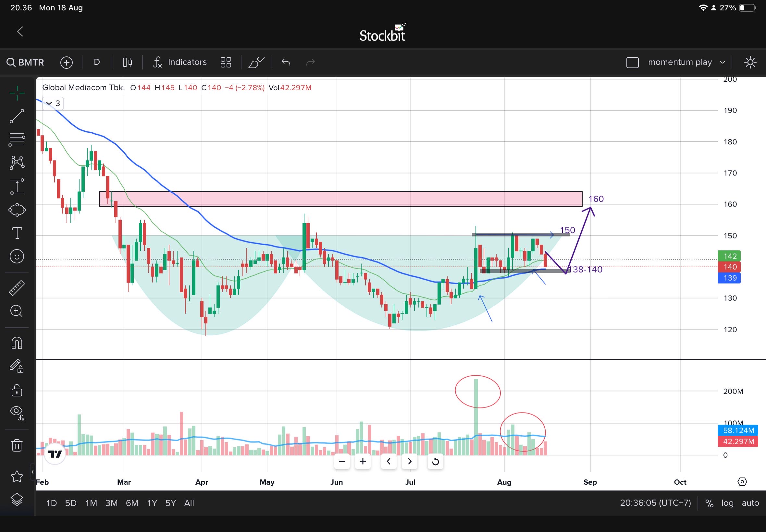This screenshot has height=532, width=766.
Task: Open the candlestick chart style picker
Action: pos(127,62)
